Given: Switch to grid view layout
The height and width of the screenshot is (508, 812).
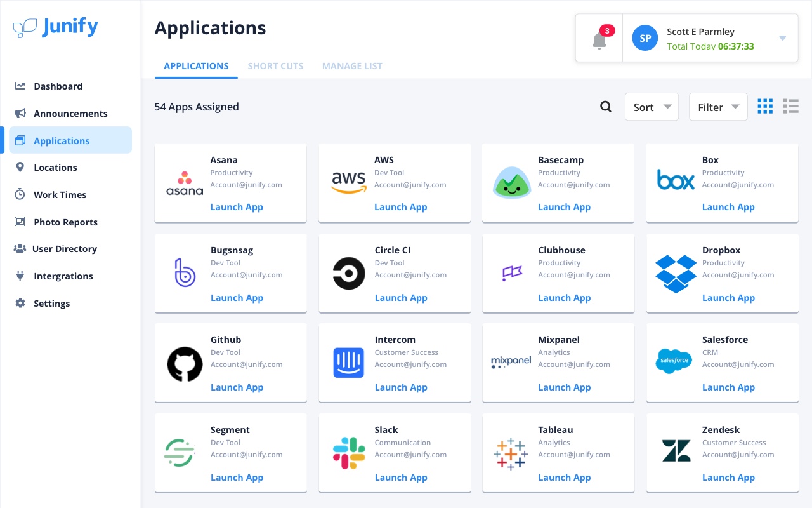Looking at the screenshot, I should pyautogui.click(x=765, y=106).
